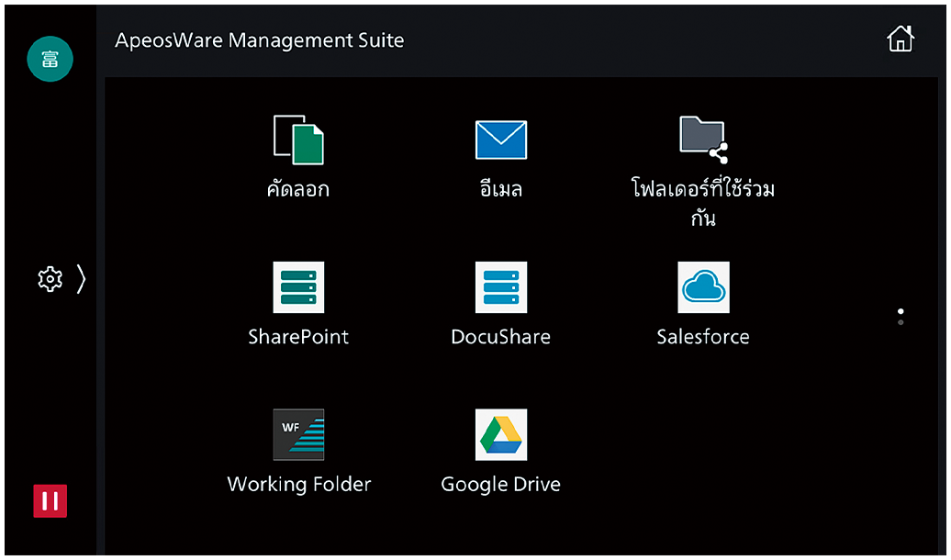Tap Salesforce label text below its icon

(x=703, y=337)
